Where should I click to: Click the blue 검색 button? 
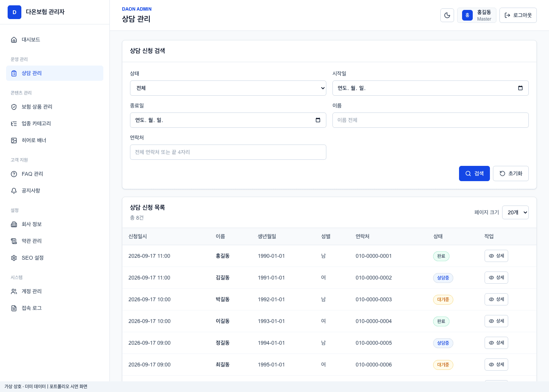pyautogui.click(x=474, y=174)
